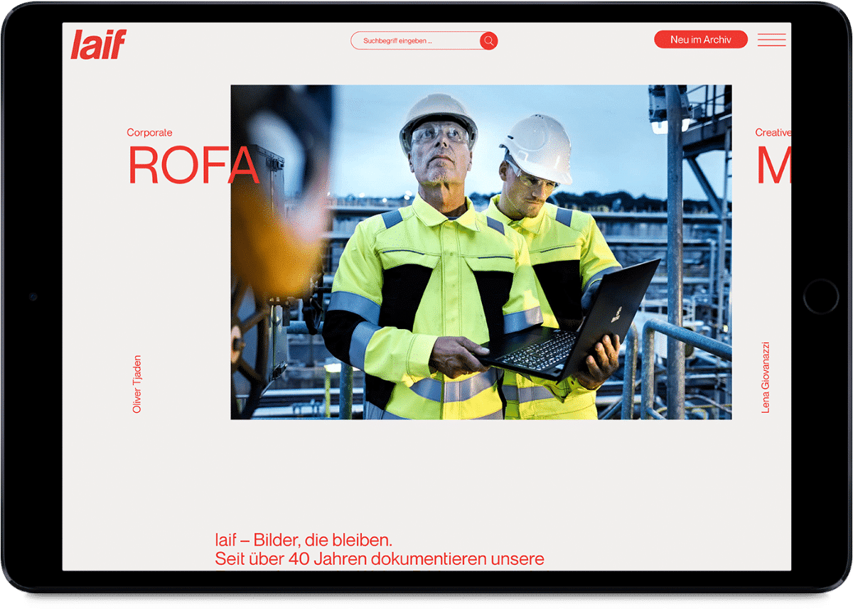Go to the next slide's large M title
Image resolution: width=853 pixels, height=616 pixels.
(x=773, y=166)
